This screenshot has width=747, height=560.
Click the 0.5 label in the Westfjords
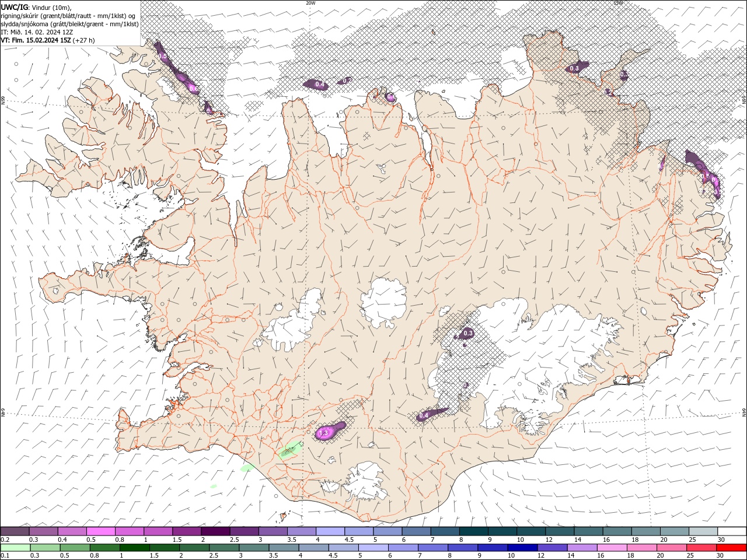pyautogui.click(x=162, y=56)
